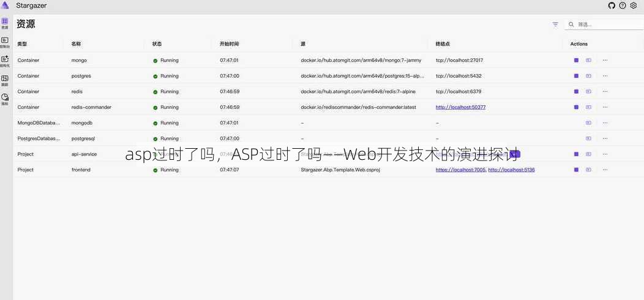This screenshot has width=644, height=300.
Task: Open the http://localhost:5136 frontend link
Action: click(511, 170)
